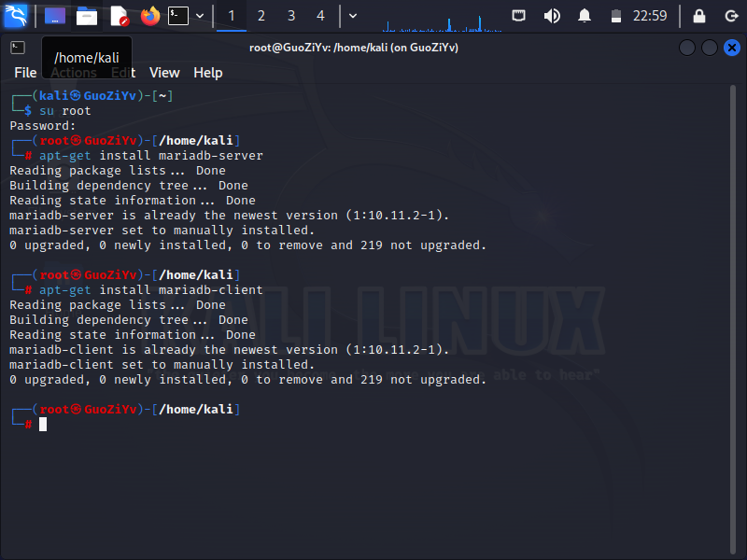Click the terminal window title bar icon
The width and height of the screenshot is (747, 560).
coord(18,48)
